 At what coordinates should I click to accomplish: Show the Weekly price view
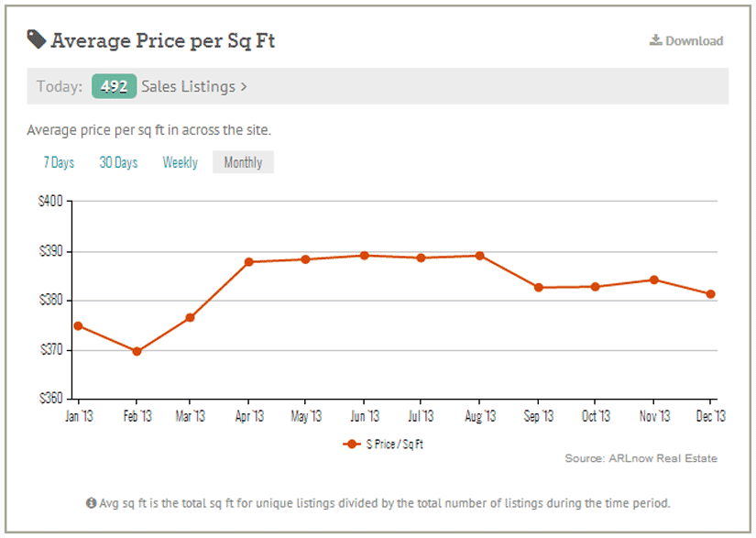pyautogui.click(x=180, y=162)
